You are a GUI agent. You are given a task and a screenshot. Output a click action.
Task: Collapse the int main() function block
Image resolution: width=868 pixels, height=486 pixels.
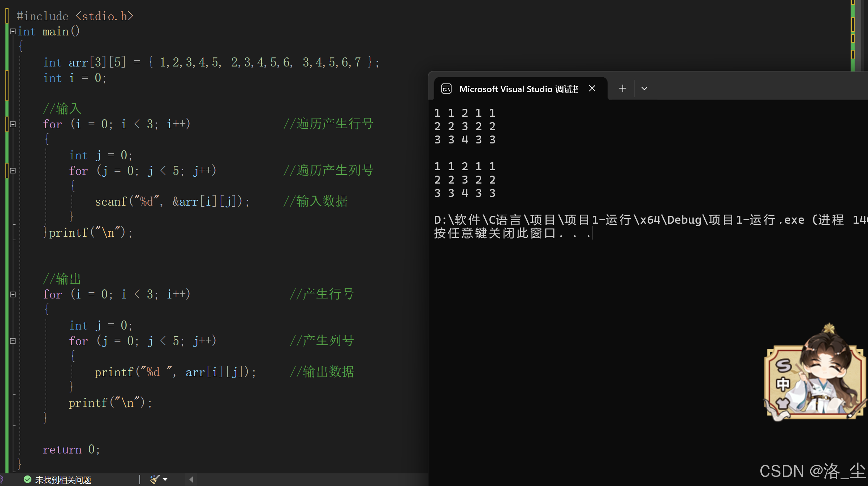[13, 31]
